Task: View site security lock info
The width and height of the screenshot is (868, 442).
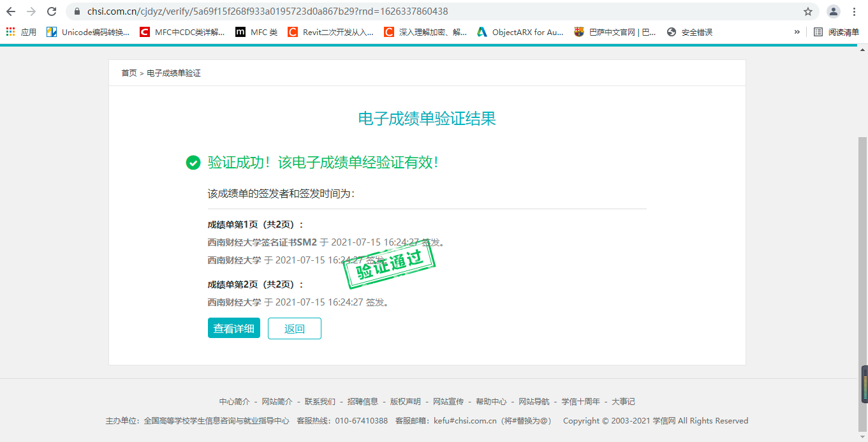Action: (77, 11)
